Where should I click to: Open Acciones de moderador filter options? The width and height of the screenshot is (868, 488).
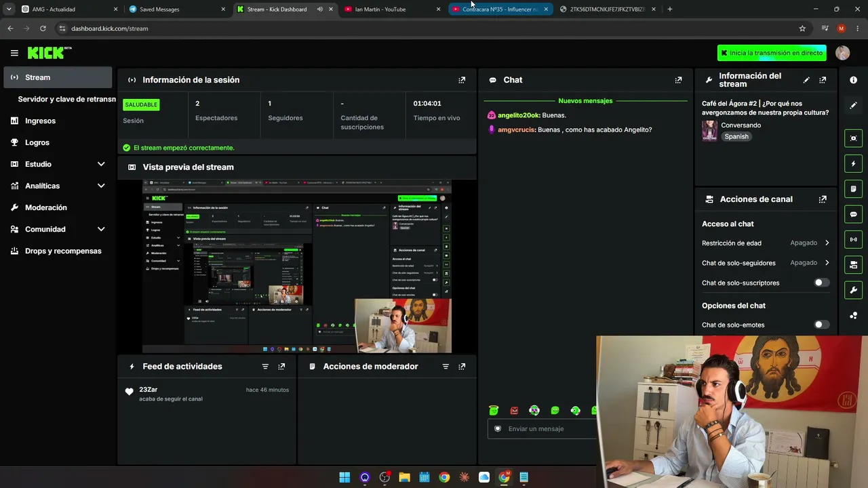(x=446, y=367)
